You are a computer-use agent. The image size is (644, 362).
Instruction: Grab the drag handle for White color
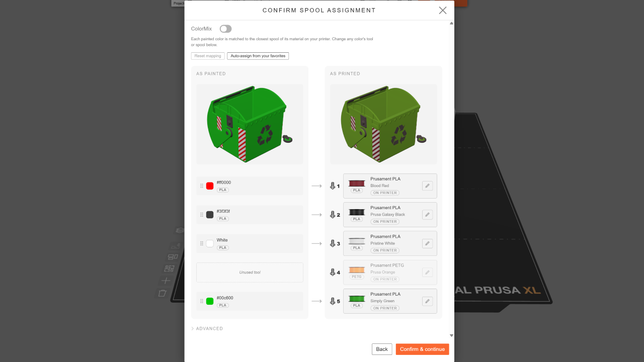click(x=202, y=243)
